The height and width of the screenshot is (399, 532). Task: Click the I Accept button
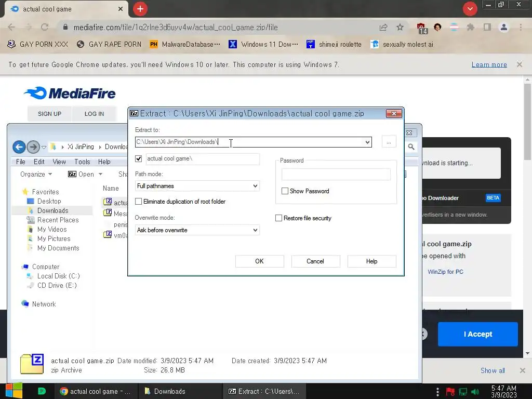click(478, 334)
